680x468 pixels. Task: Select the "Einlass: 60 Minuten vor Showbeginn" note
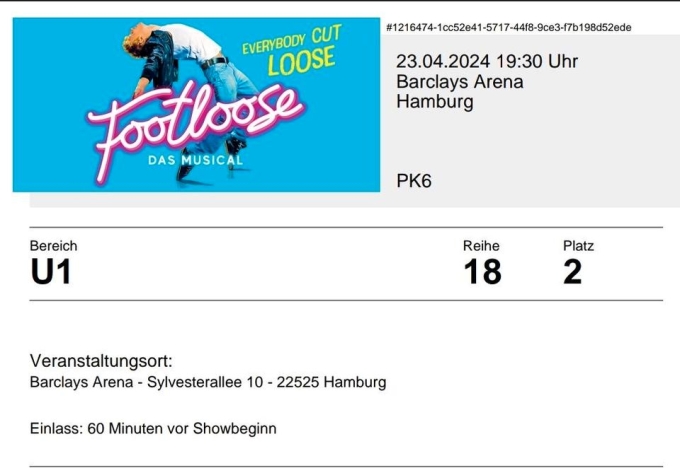pyautogui.click(x=153, y=428)
